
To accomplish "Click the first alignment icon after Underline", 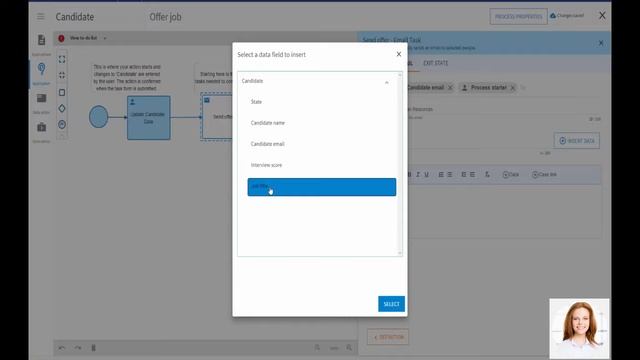I will pyautogui.click(x=441, y=175).
